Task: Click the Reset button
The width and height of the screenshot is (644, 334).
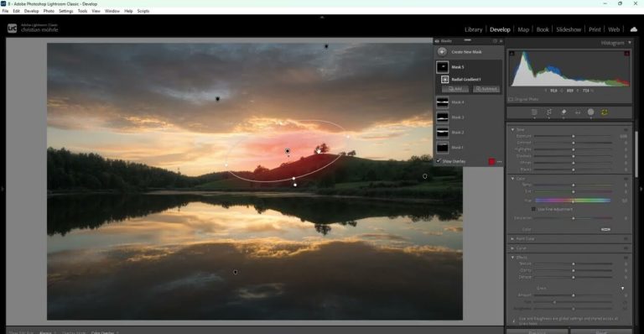Action: coord(601,331)
